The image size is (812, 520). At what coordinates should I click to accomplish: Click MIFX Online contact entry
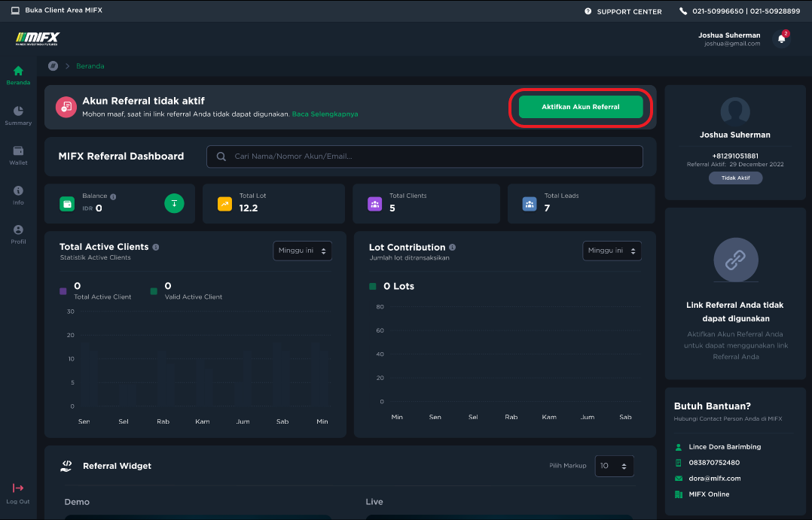[x=709, y=494]
